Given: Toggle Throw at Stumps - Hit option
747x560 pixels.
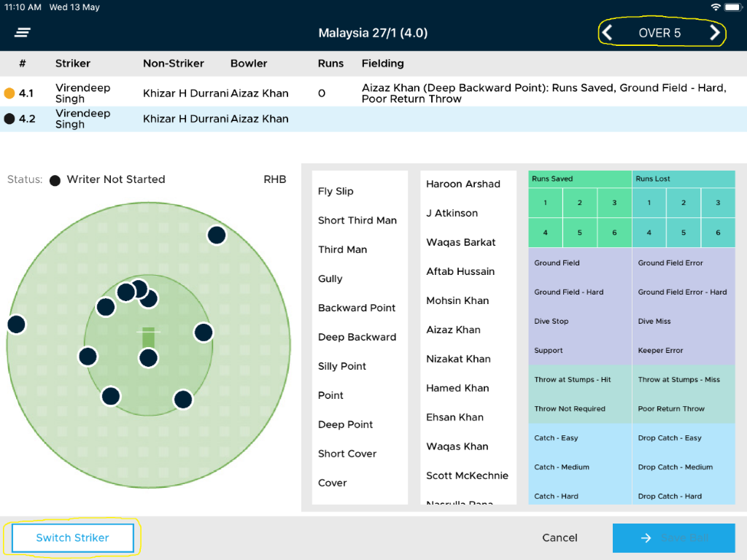Looking at the screenshot, I should (573, 379).
